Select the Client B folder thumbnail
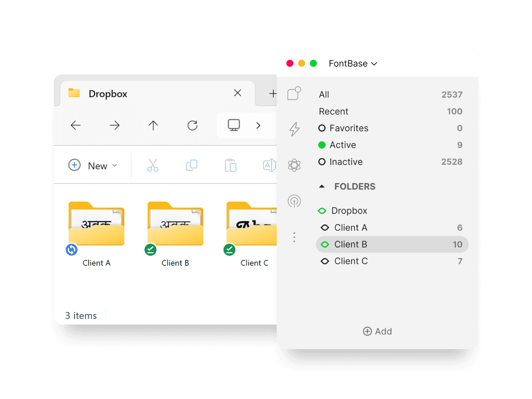The height and width of the screenshot is (399, 532). click(175, 224)
